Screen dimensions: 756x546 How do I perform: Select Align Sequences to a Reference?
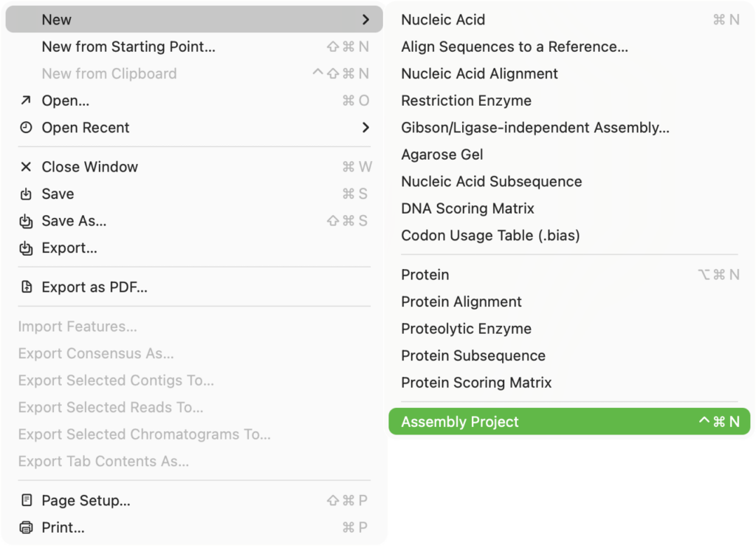pos(515,47)
